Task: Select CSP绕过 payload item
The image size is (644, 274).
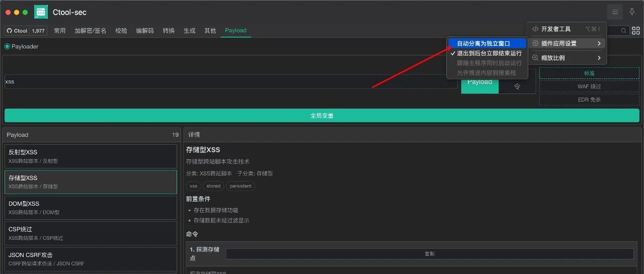Action: [x=91, y=233]
